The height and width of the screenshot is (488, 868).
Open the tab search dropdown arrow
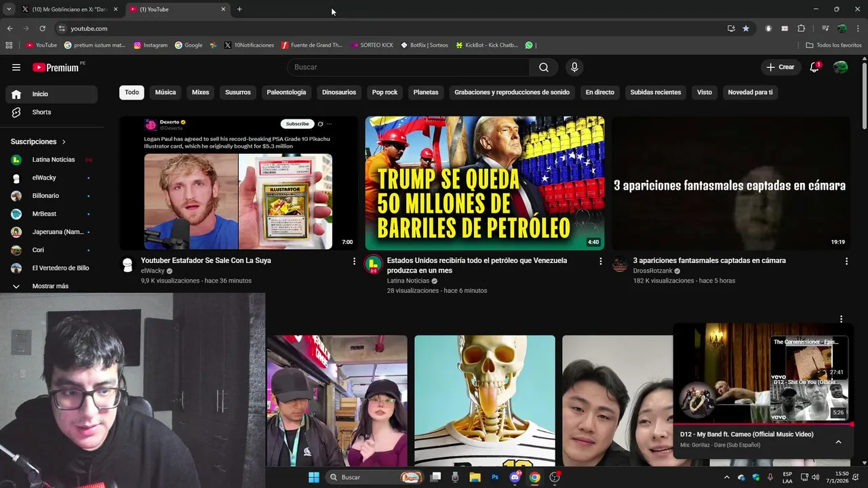9,9
